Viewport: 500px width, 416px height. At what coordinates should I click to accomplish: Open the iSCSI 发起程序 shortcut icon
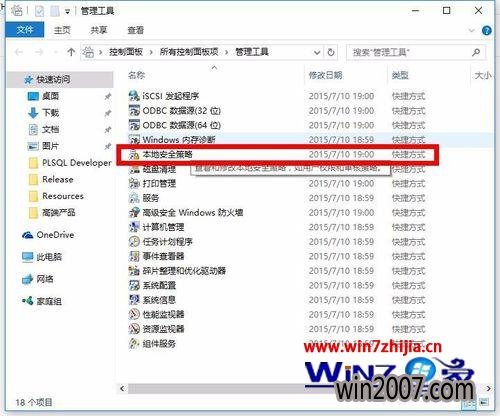pyautogui.click(x=134, y=96)
